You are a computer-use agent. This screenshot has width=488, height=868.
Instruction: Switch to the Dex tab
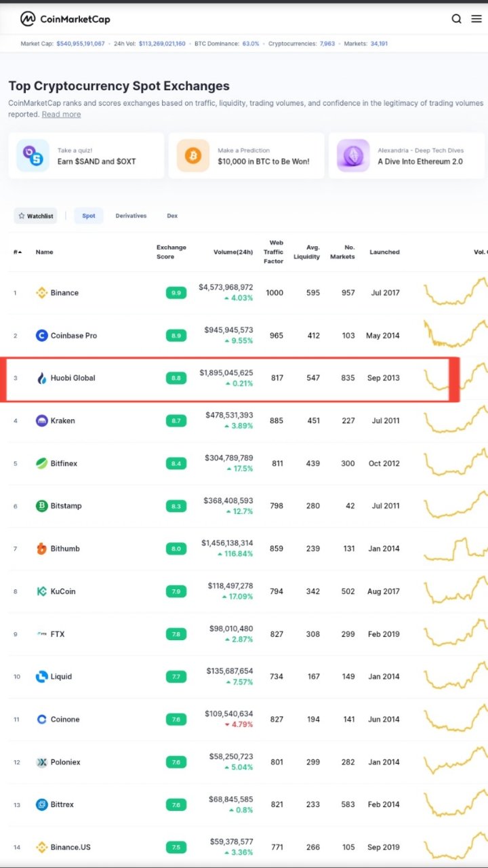pyautogui.click(x=172, y=216)
